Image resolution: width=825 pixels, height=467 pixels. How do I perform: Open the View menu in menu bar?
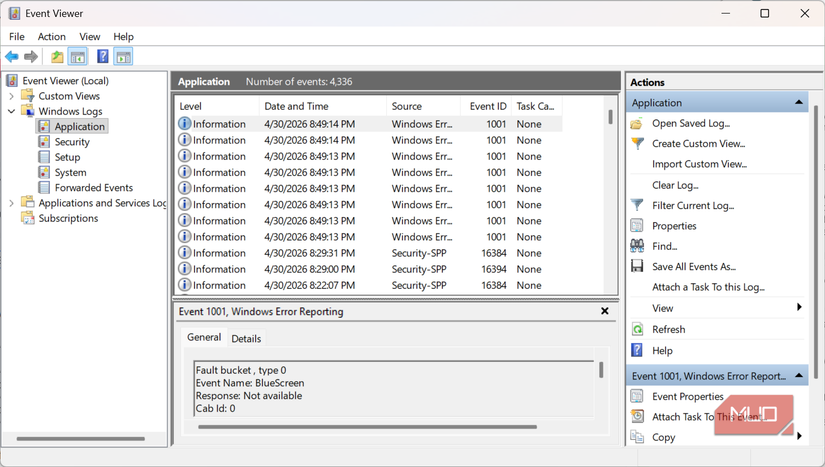[x=89, y=36]
